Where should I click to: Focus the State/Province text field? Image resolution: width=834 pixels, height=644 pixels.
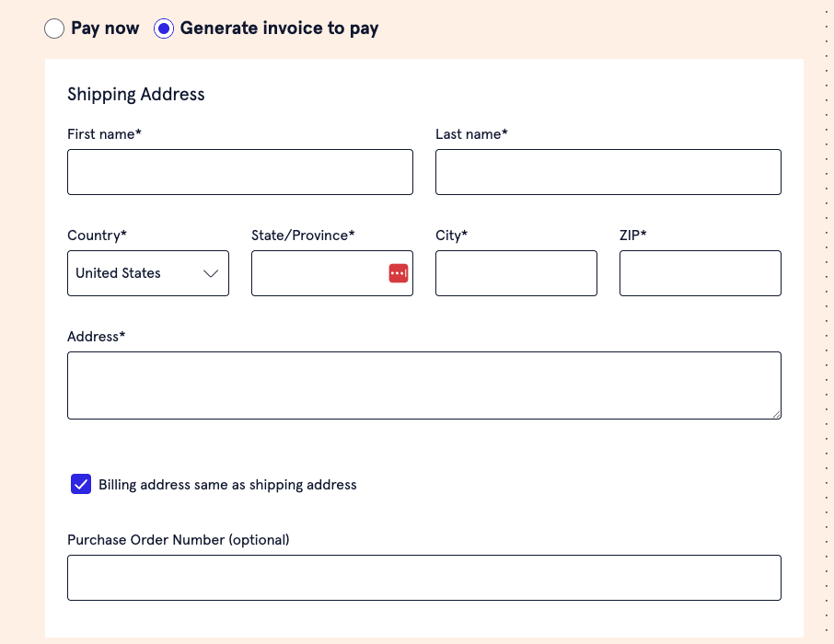pyautogui.click(x=318, y=273)
